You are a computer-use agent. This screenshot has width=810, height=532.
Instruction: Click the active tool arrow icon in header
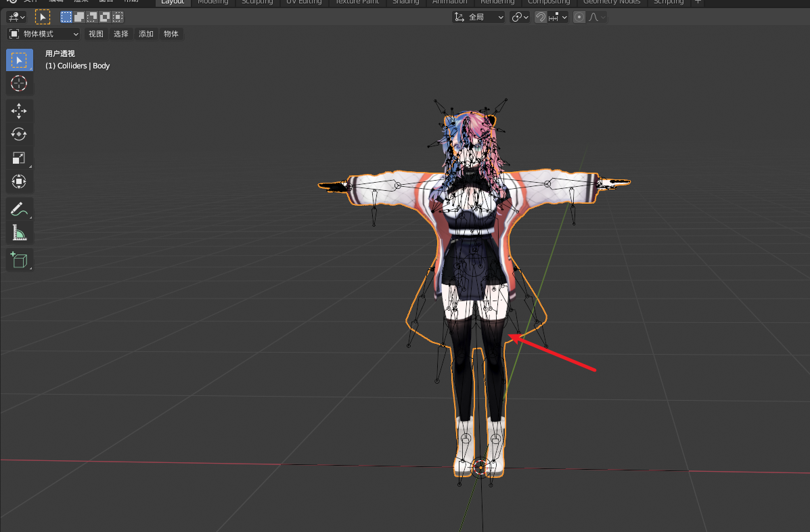(43, 17)
